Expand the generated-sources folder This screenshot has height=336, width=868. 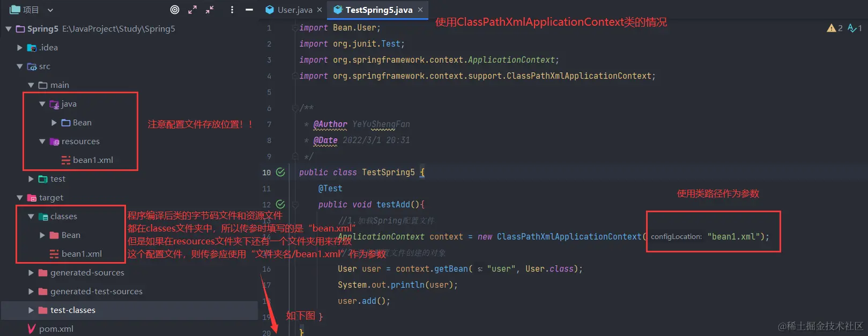pos(31,273)
